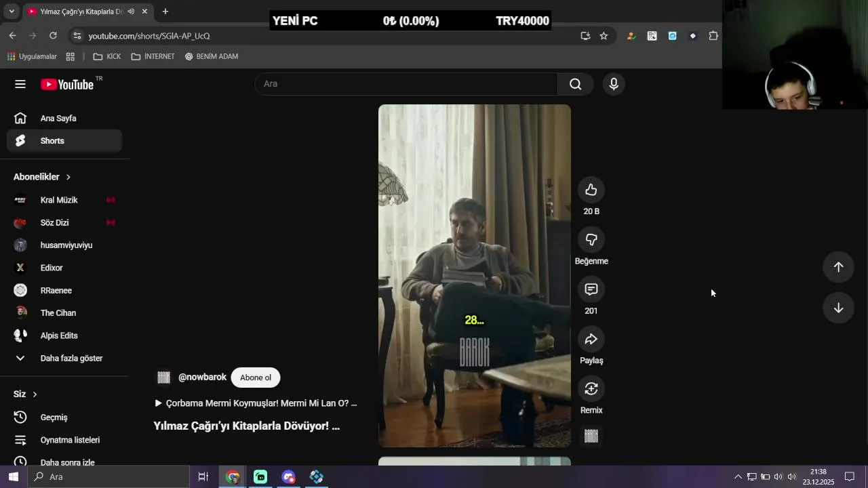Click the site info icon in address bar
This screenshot has height=488, width=868.
[x=77, y=36]
